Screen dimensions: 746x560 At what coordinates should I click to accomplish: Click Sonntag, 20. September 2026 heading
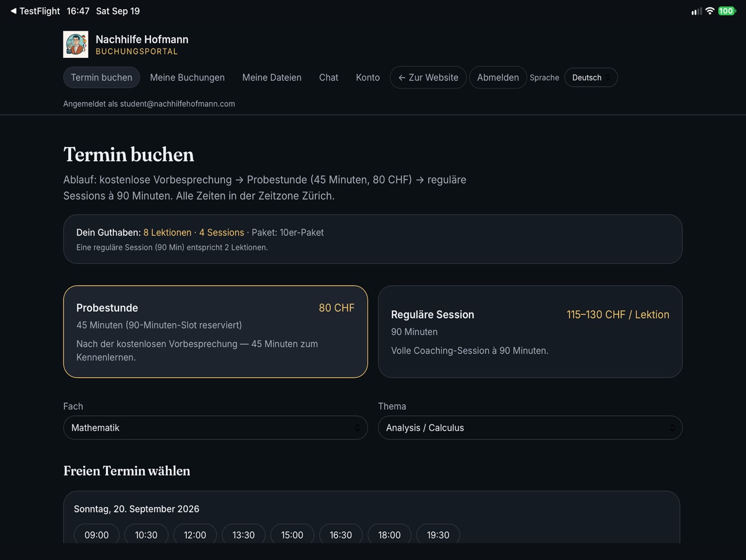136,509
